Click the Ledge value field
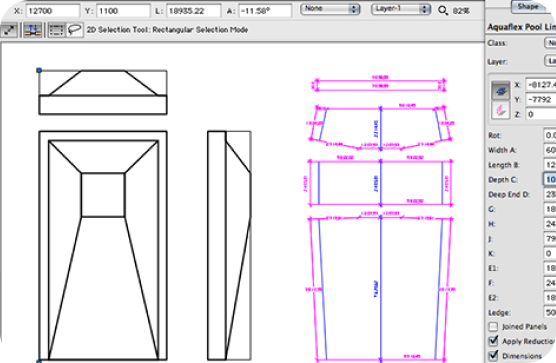556x363 pixels. pos(550,312)
